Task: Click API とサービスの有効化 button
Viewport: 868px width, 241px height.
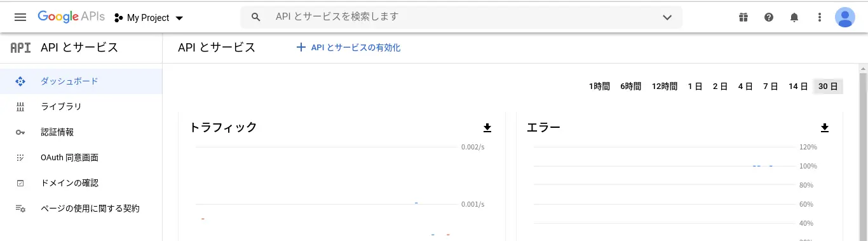Action: [348, 48]
